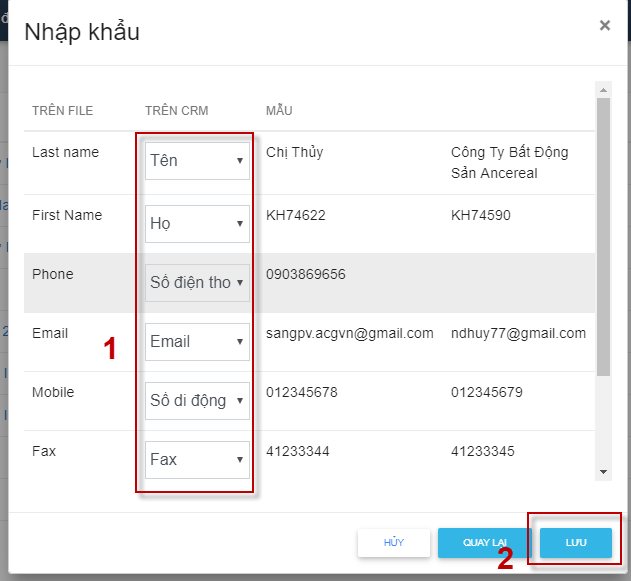Click sample value Chị Thủy
The height and width of the screenshot is (581, 631).
click(x=294, y=152)
